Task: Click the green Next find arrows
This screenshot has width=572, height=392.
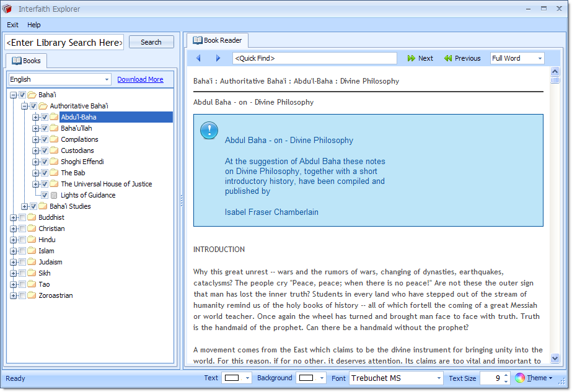Action: [411, 58]
